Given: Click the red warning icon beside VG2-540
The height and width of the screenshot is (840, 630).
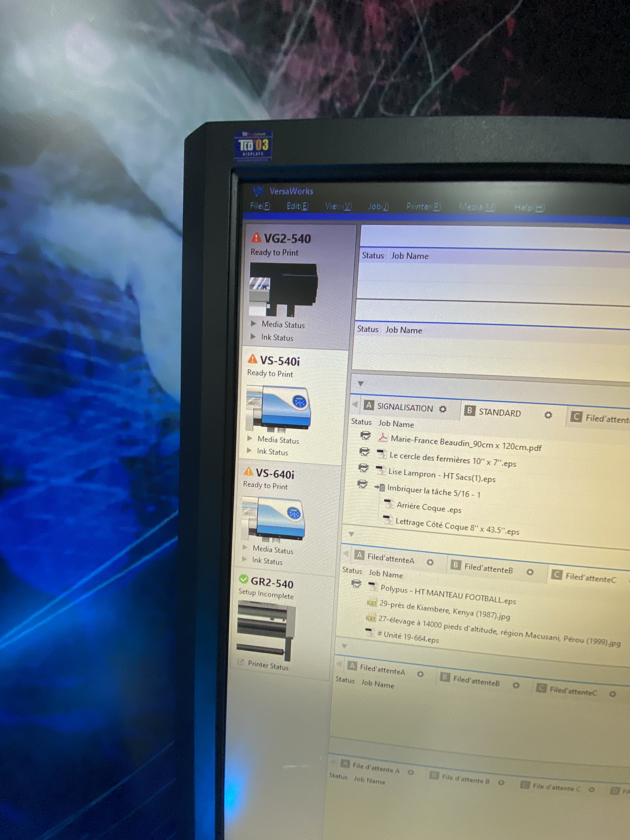Looking at the screenshot, I should pyautogui.click(x=256, y=237).
